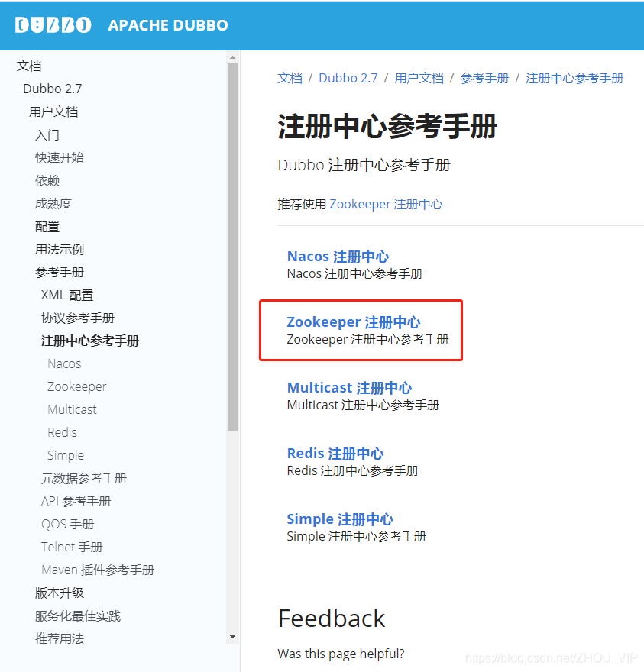
Task: Click 文档 breadcrumb link
Action: (x=290, y=78)
